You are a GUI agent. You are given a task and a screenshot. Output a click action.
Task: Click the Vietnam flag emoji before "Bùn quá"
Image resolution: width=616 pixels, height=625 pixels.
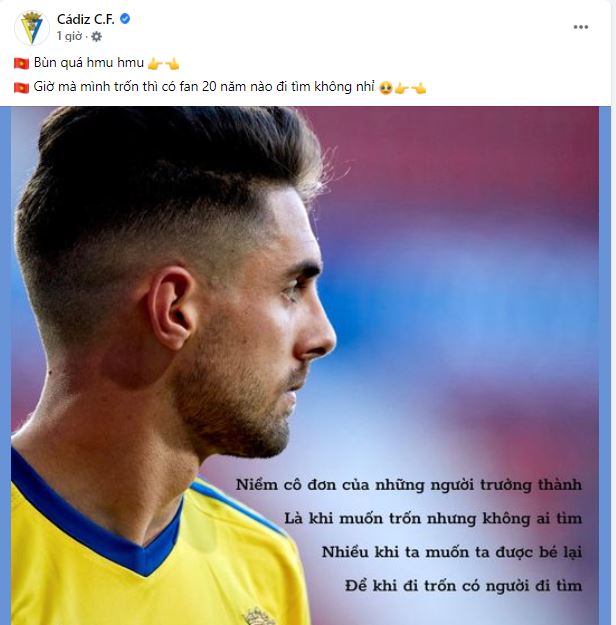coord(22,63)
